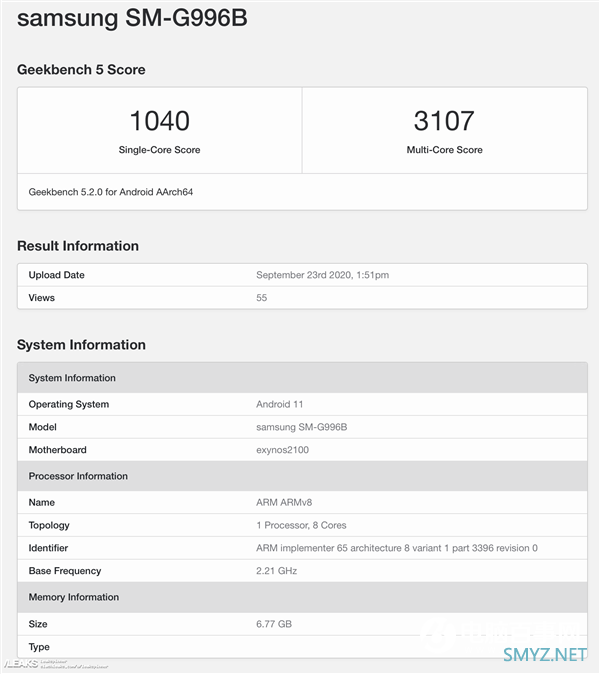Select the September 23rd 2020, 1:51pm value
600x674 pixels.
pos(322,275)
